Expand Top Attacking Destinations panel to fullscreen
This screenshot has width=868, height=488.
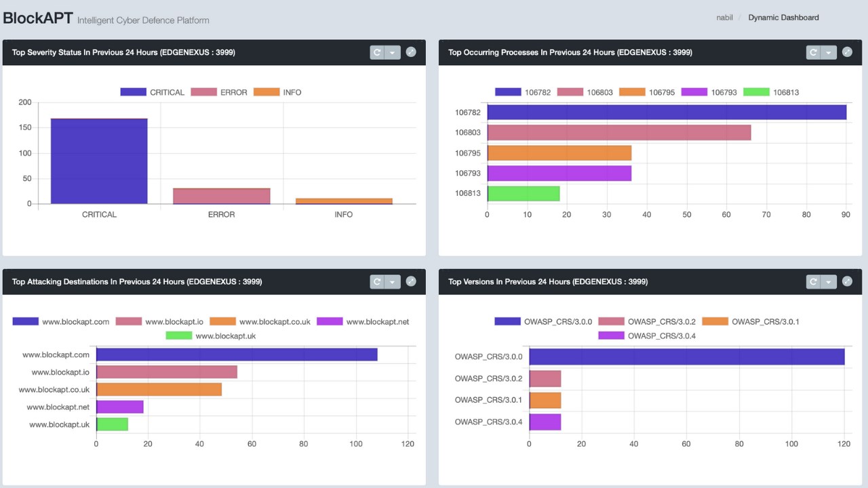(411, 281)
